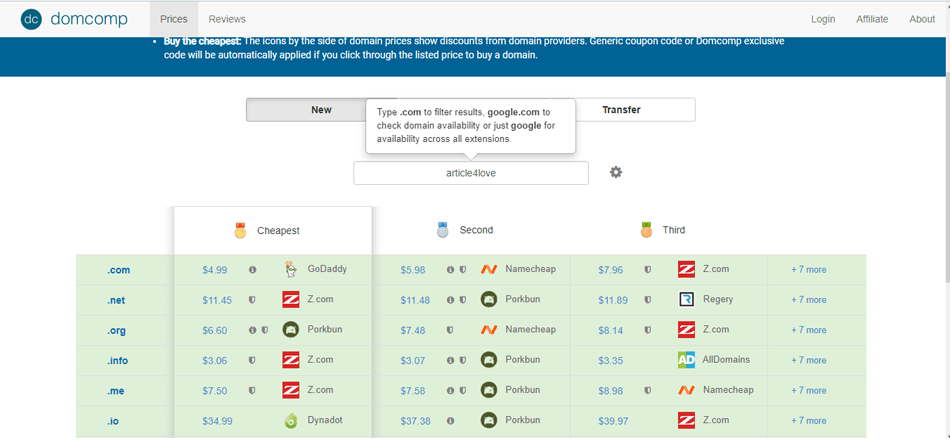Expand + 7 more for .net
The height and width of the screenshot is (440, 950).
[x=808, y=300]
